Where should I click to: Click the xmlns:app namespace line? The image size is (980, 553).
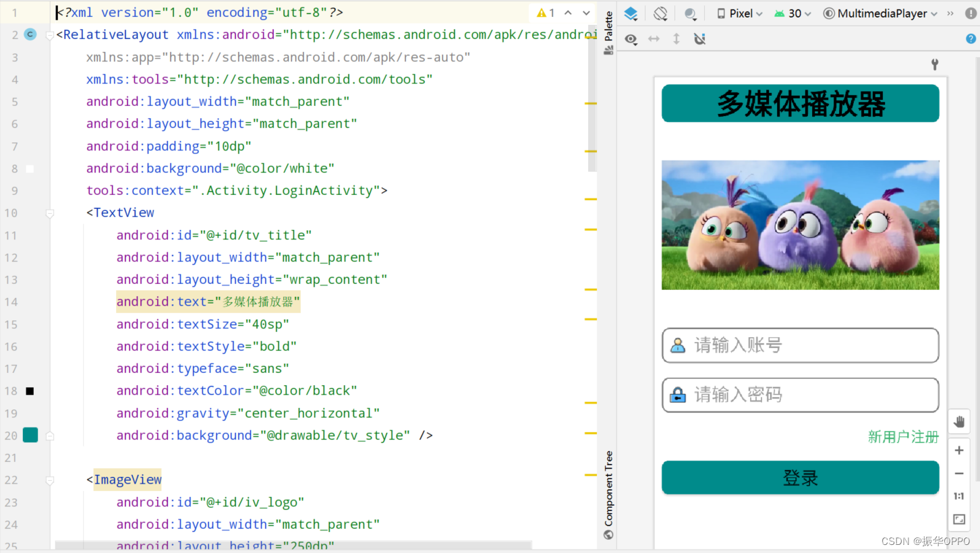click(279, 57)
